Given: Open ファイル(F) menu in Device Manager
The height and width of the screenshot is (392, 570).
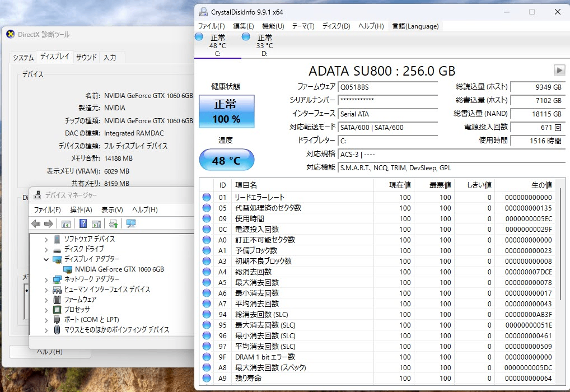Looking at the screenshot, I should click(x=47, y=210).
